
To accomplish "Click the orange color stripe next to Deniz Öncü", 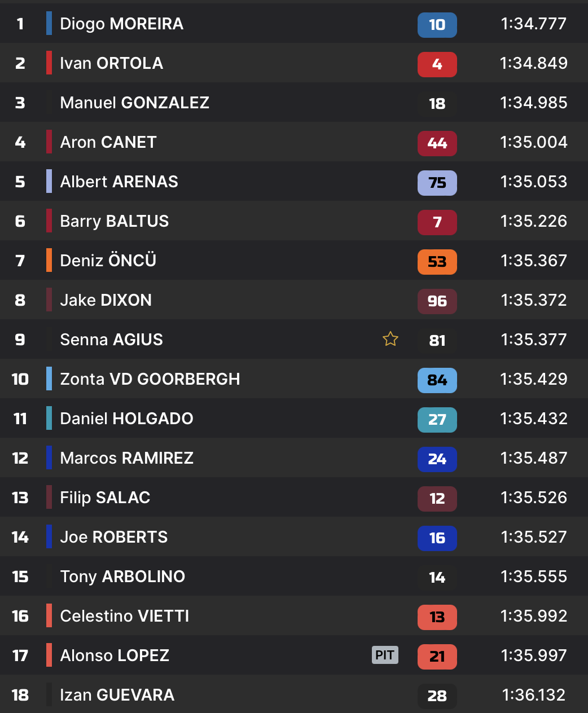I will click(x=49, y=260).
